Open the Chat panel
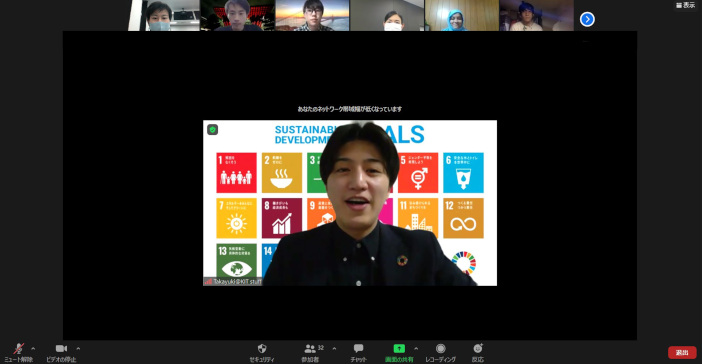This screenshot has width=702, height=364. pyautogui.click(x=358, y=352)
